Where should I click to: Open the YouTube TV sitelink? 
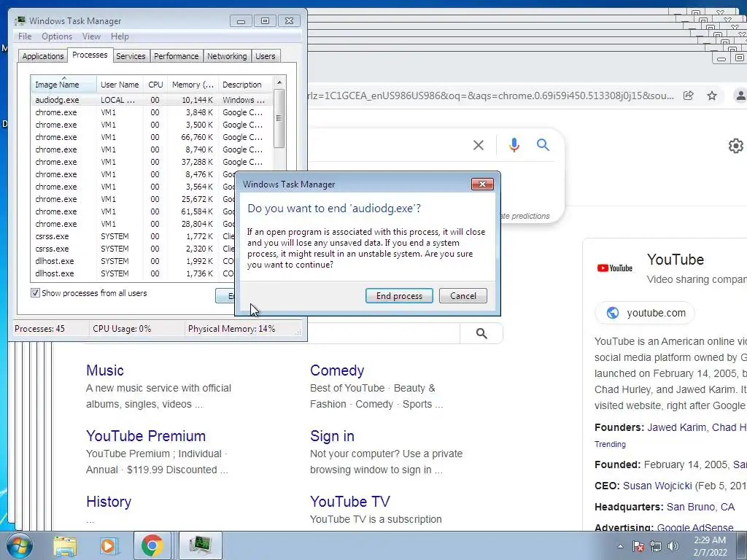click(349, 502)
